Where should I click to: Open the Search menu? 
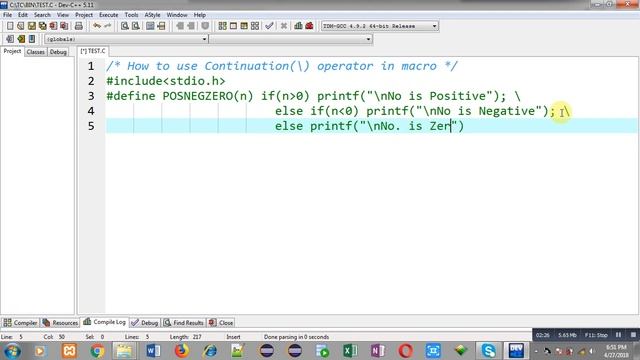(42, 15)
